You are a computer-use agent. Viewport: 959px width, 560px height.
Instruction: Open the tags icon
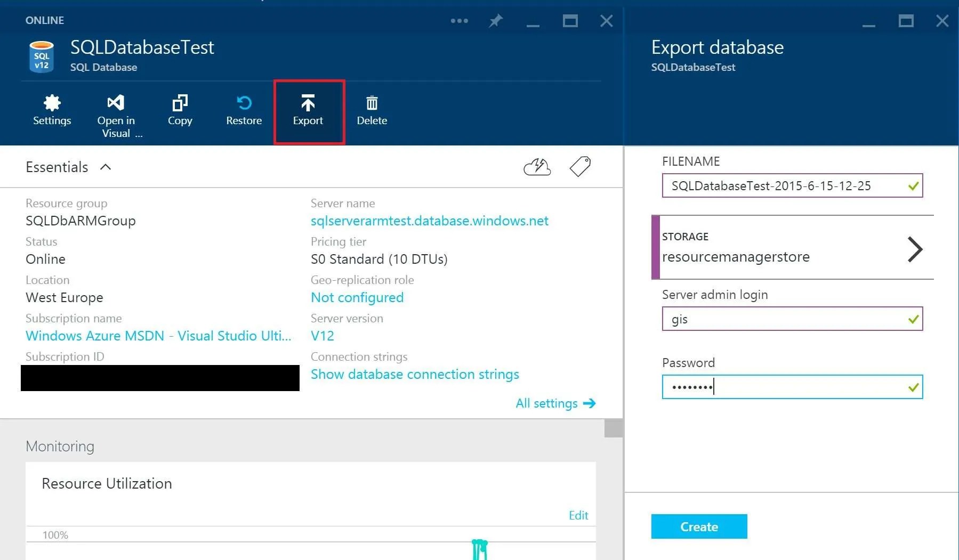tap(580, 167)
